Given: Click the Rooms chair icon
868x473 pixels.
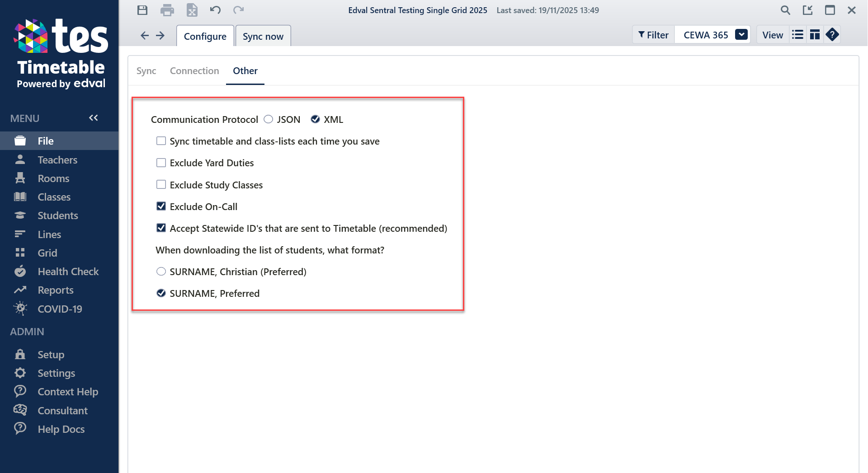Looking at the screenshot, I should point(20,178).
